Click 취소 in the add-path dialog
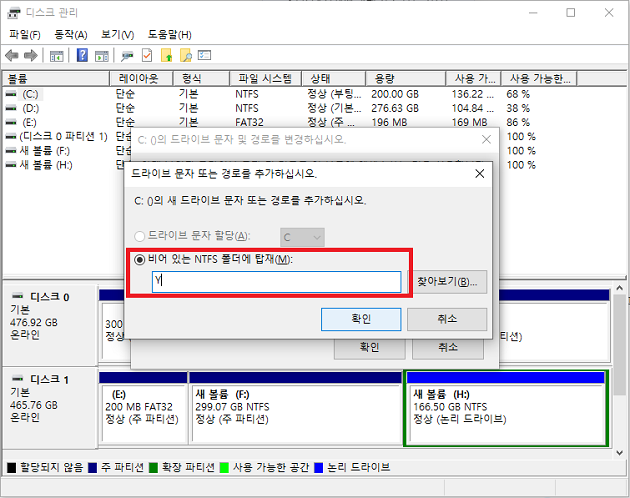Viewport: 630px width, 498px height. 447,319
